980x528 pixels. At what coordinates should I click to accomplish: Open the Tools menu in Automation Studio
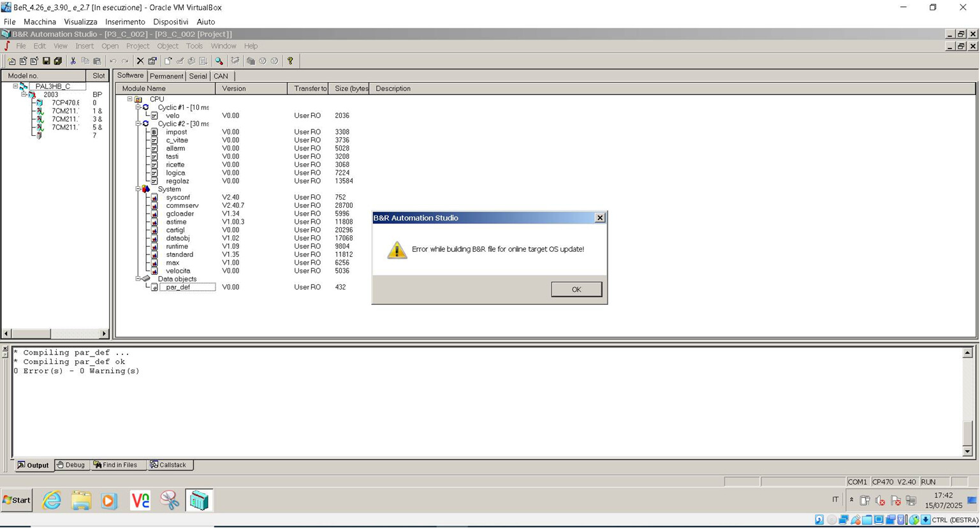(194, 46)
